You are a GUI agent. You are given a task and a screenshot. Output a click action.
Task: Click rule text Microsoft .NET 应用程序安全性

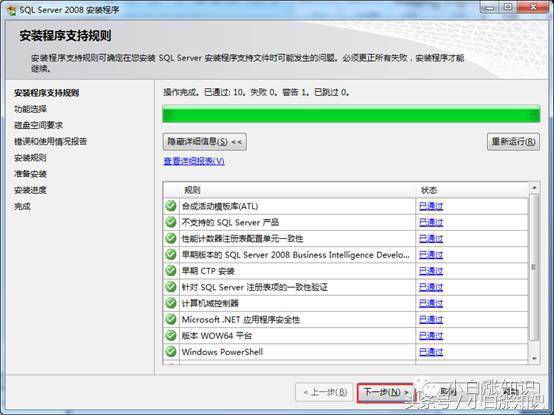click(241, 320)
